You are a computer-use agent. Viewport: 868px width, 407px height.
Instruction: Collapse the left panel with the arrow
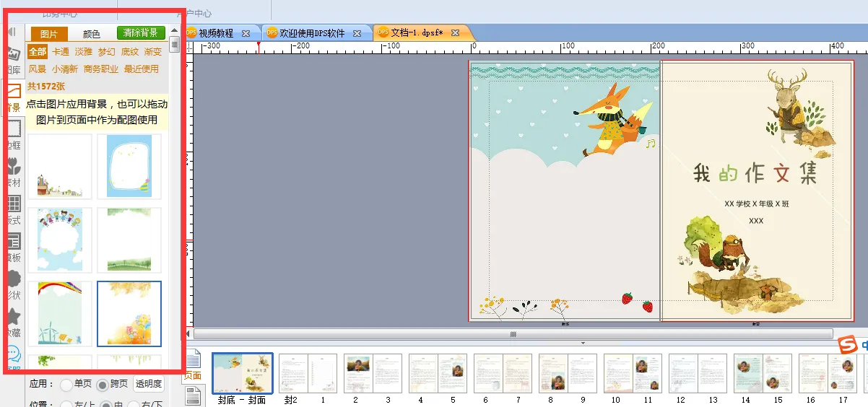point(12,32)
